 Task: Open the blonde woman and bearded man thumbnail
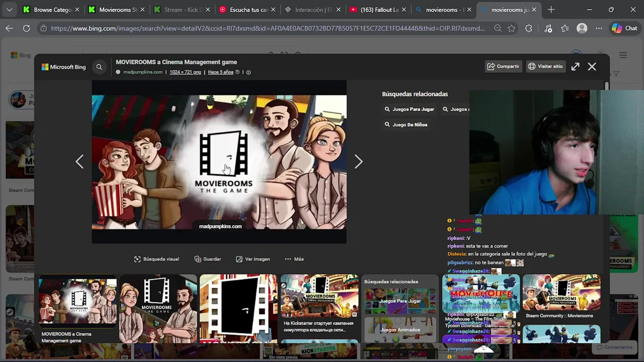[x=158, y=309]
